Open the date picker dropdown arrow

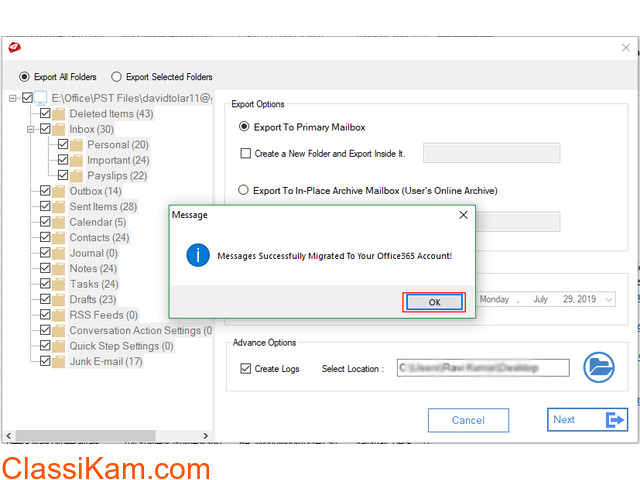point(609,299)
